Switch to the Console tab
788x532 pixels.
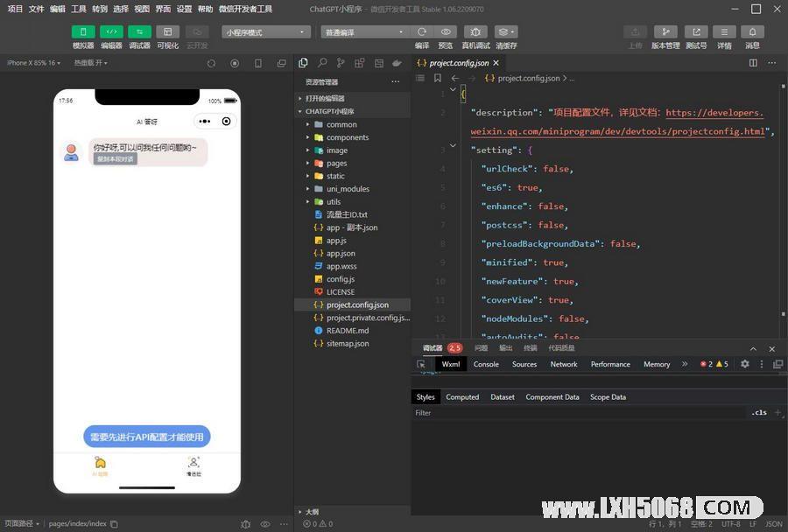click(x=486, y=364)
